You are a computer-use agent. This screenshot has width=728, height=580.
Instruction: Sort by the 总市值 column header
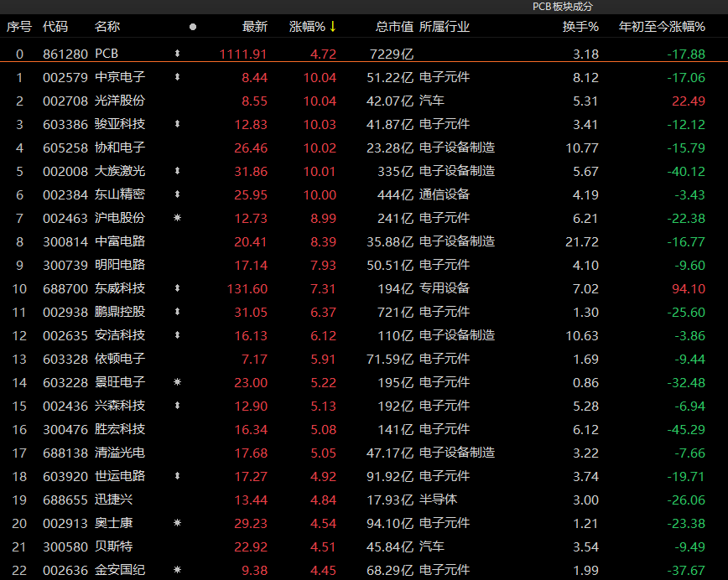[x=394, y=27]
